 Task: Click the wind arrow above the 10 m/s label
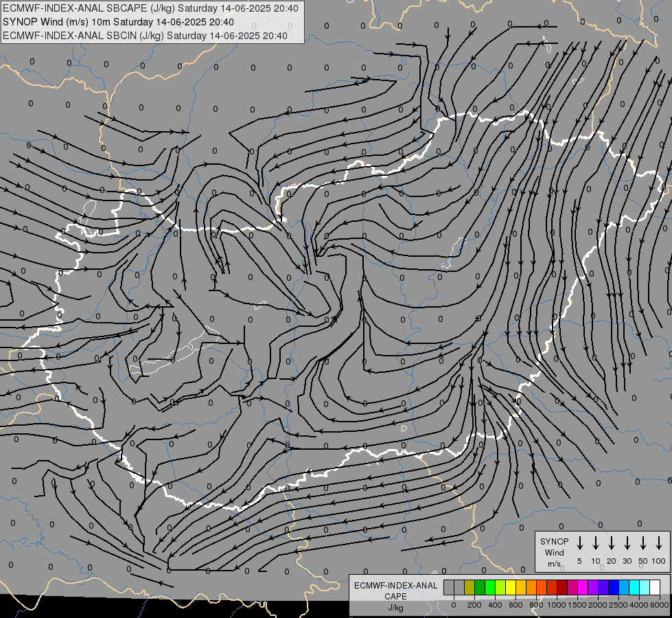click(x=596, y=543)
